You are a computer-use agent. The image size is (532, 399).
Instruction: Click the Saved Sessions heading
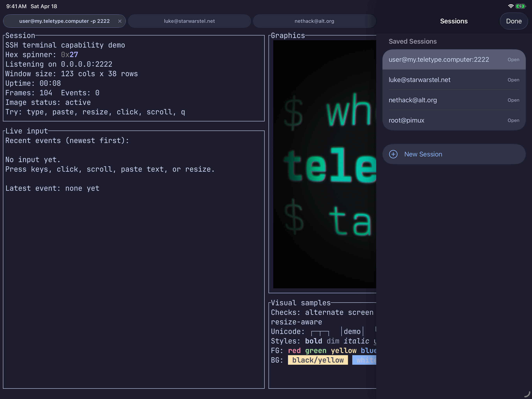(x=412, y=41)
